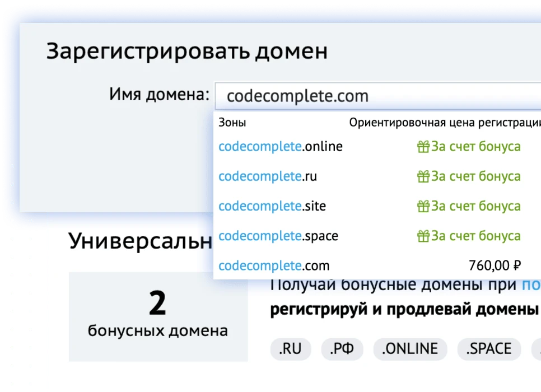Image resolution: width=541 pixels, height=392 pixels.
Task: Click the gift icon next to codecomplete.site
Action: (424, 206)
